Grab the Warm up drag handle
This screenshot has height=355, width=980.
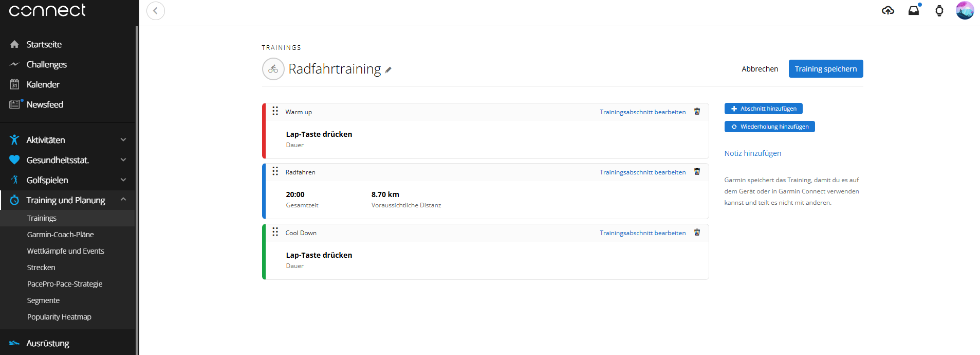coord(275,111)
